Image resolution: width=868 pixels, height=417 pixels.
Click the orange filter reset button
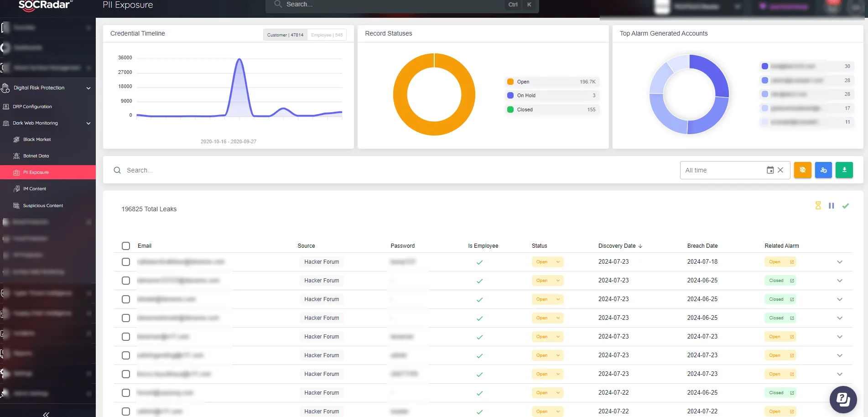pos(802,170)
